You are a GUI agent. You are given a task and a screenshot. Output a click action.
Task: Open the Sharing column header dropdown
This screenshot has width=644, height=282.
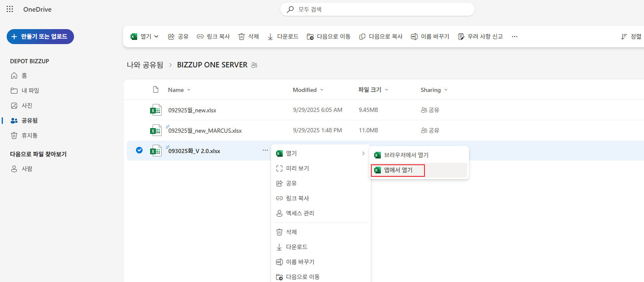pos(434,90)
